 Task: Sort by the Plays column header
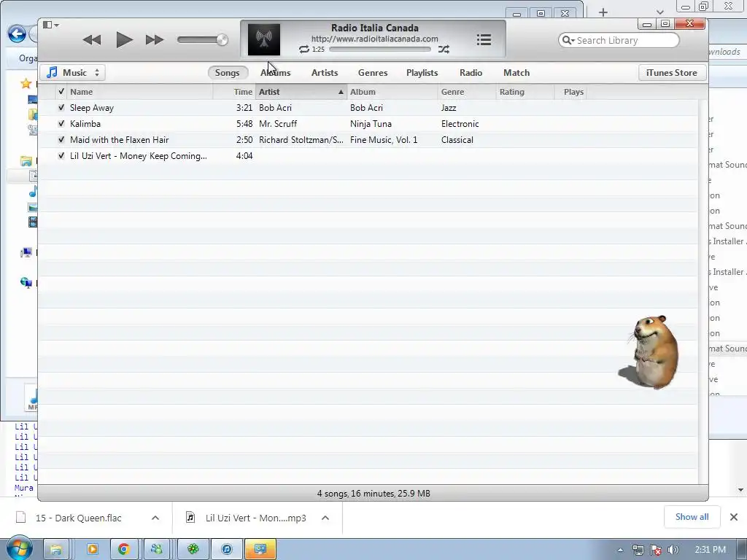[570, 92]
